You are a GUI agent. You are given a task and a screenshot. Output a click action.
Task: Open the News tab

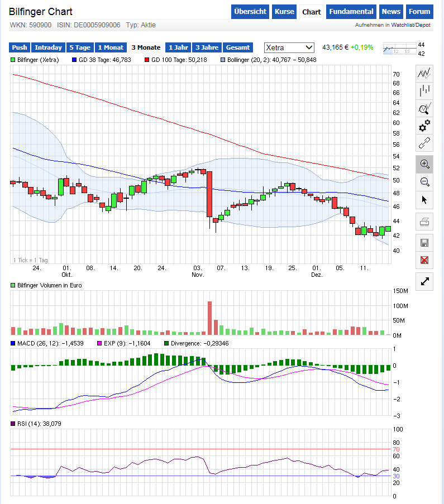coord(391,12)
